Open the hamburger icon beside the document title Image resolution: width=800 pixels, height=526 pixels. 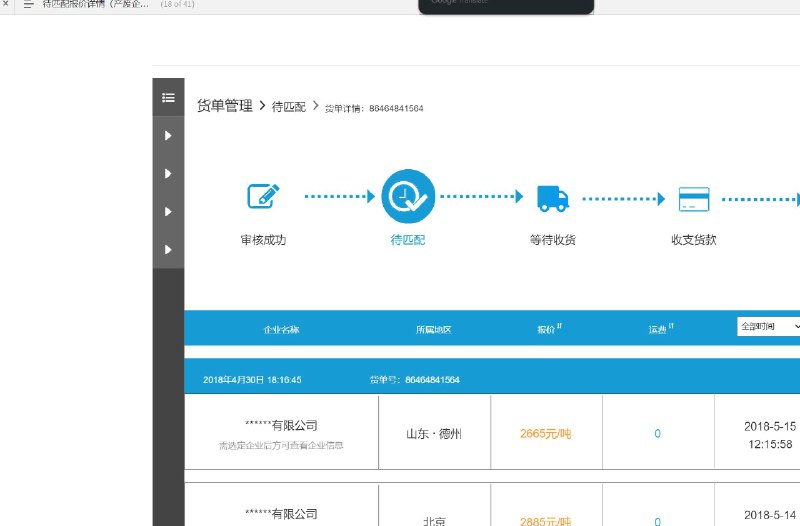[29, 4]
